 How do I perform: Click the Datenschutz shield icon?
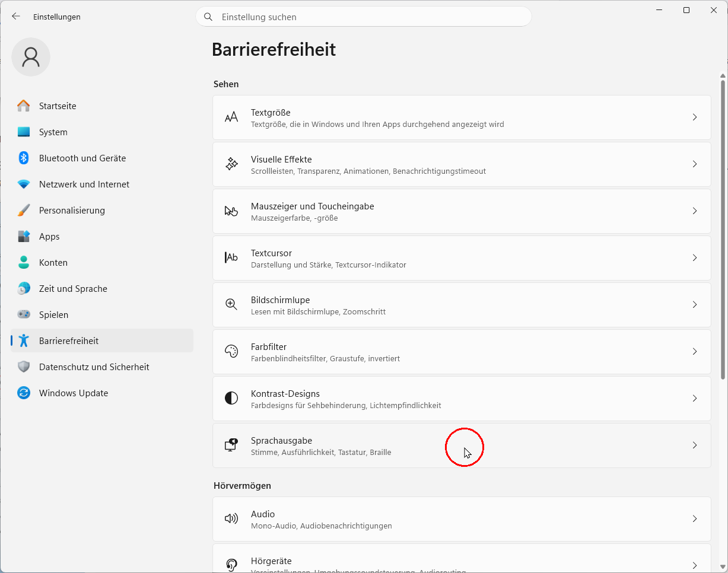tap(24, 367)
